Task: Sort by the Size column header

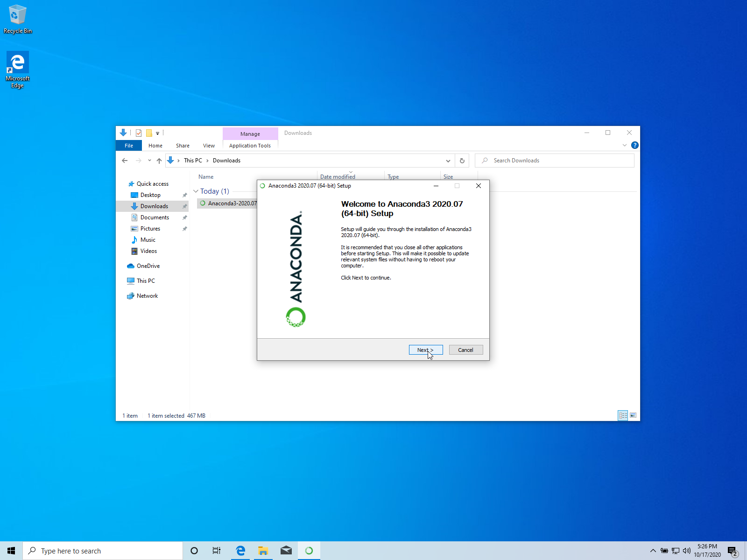Action: tap(448, 177)
